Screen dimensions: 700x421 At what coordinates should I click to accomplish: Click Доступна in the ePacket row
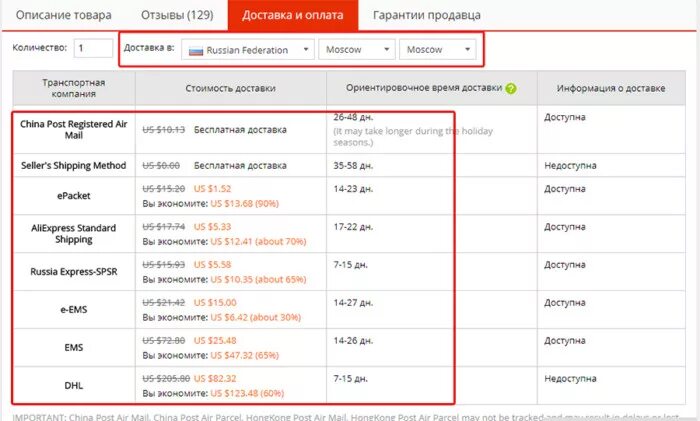pos(565,189)
